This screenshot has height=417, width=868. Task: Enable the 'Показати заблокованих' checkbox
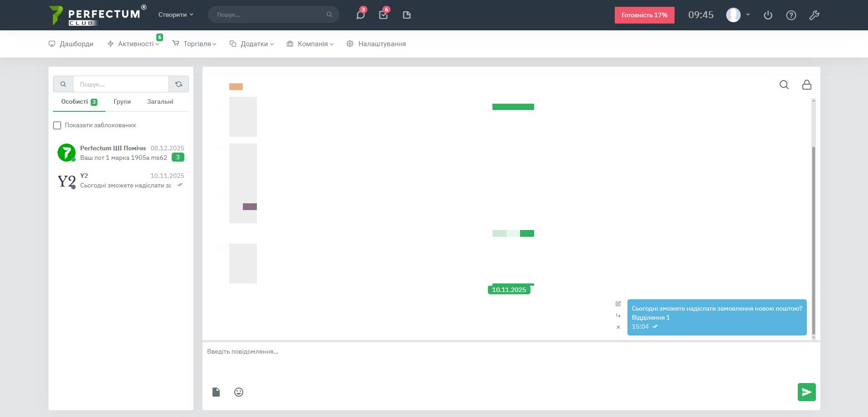(x=57, y=125)
